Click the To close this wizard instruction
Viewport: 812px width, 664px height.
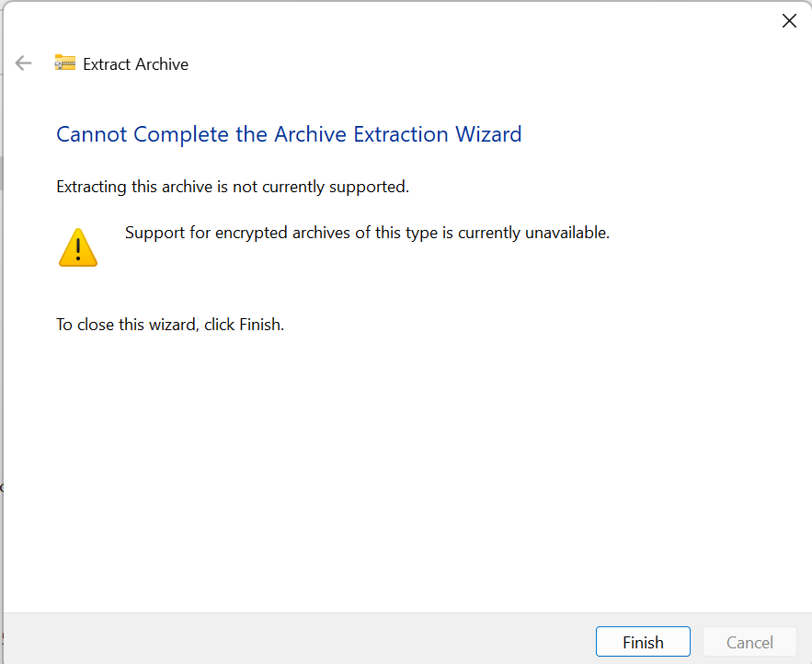coord(170,325)
